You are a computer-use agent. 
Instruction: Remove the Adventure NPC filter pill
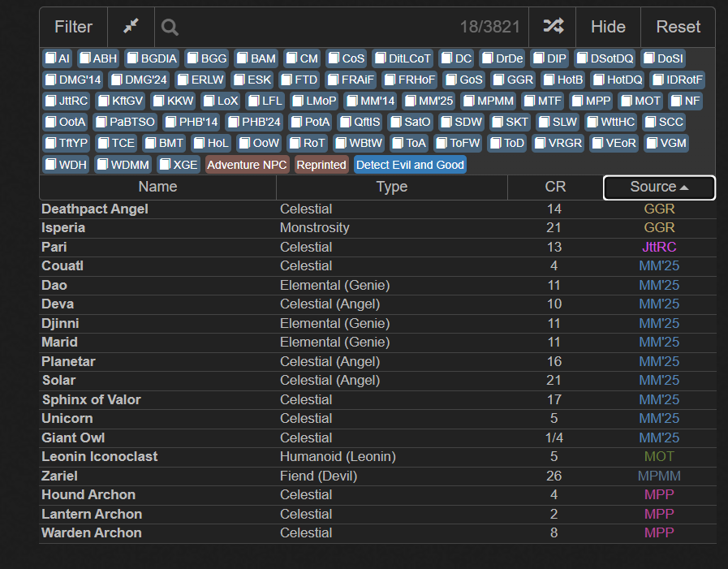(x=247, y=165)
